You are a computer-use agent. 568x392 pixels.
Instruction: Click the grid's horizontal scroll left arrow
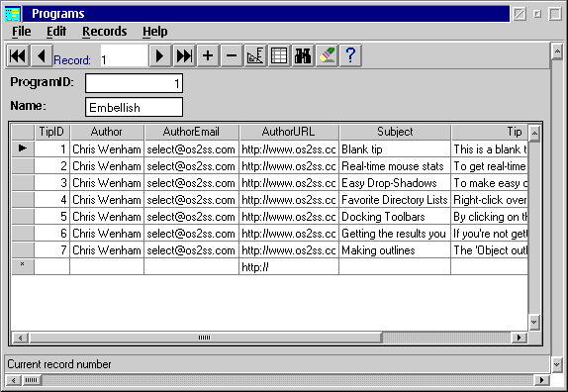21,338
